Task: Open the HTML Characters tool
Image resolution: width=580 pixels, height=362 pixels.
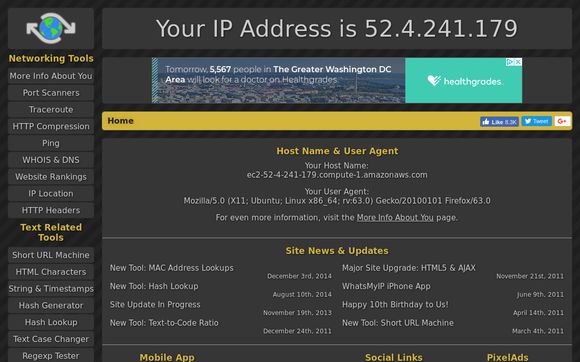Action: point(51,272)
